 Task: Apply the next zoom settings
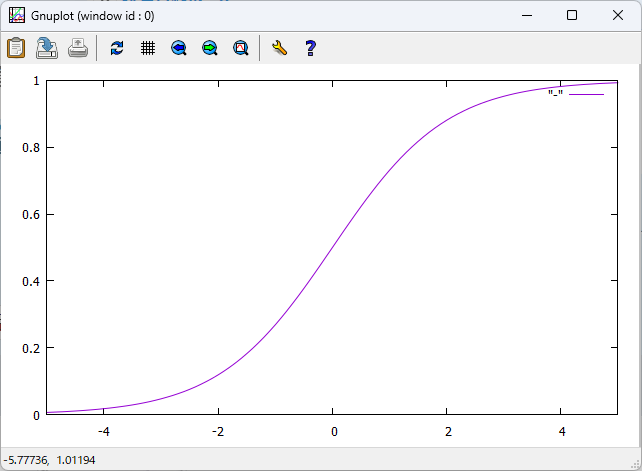tap(210, 47)
